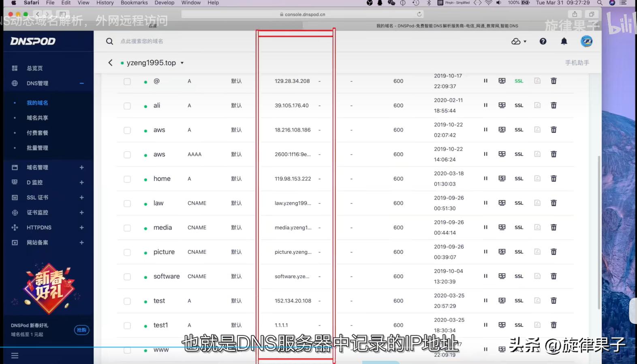Click SSL for the test record
Image resolution: width=637 pixels, height=364 pixels.
click(519, 301)
